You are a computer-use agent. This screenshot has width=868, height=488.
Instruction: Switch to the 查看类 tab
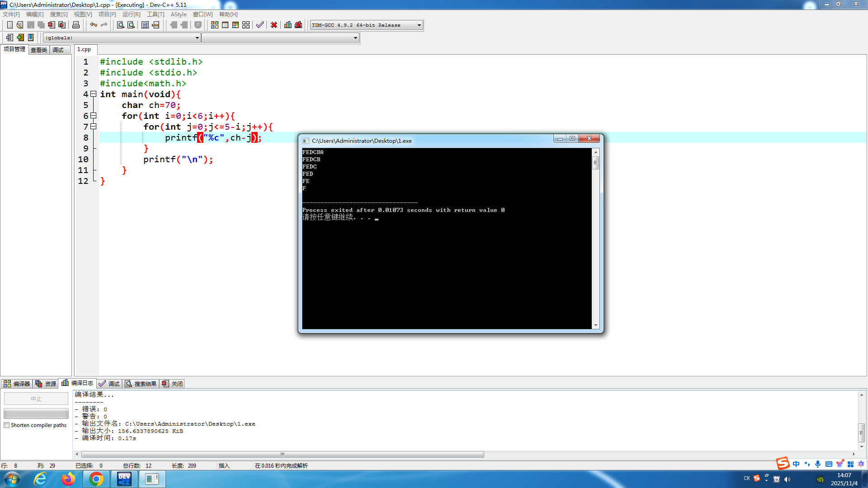39,50
